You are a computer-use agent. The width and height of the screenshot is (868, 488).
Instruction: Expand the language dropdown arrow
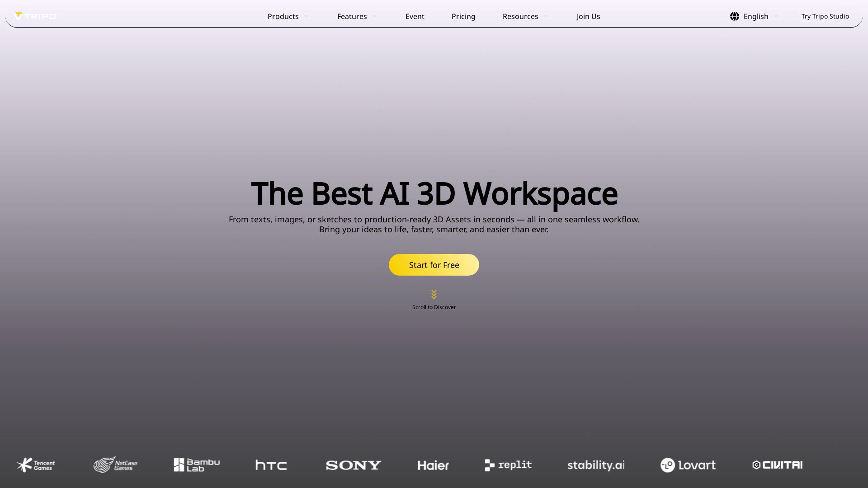[776, 16]
